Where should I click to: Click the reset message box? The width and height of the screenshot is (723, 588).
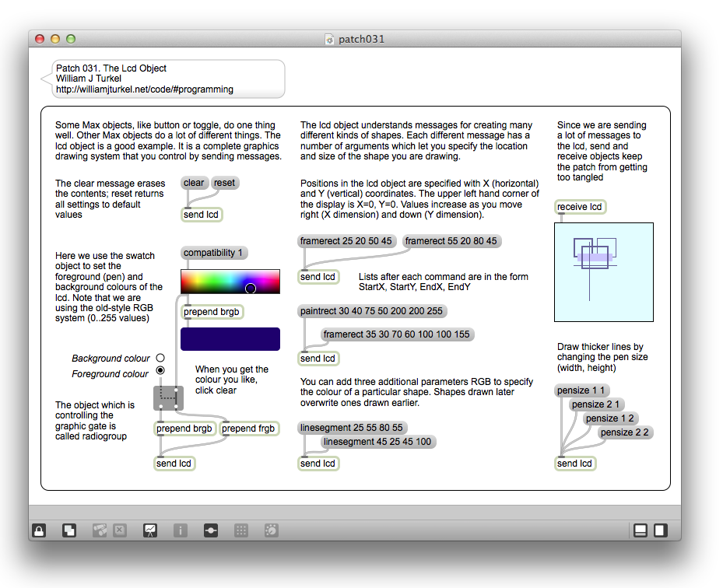coord(224,184)
